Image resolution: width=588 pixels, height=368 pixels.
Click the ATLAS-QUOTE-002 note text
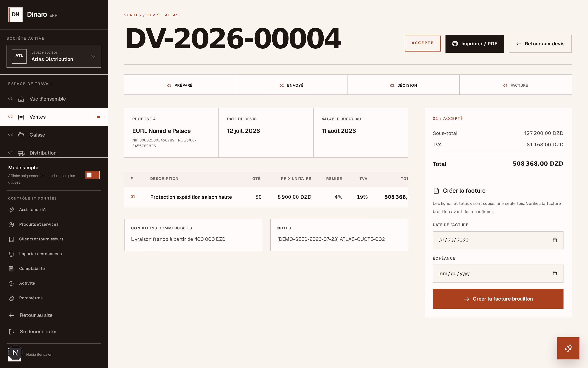331,239
